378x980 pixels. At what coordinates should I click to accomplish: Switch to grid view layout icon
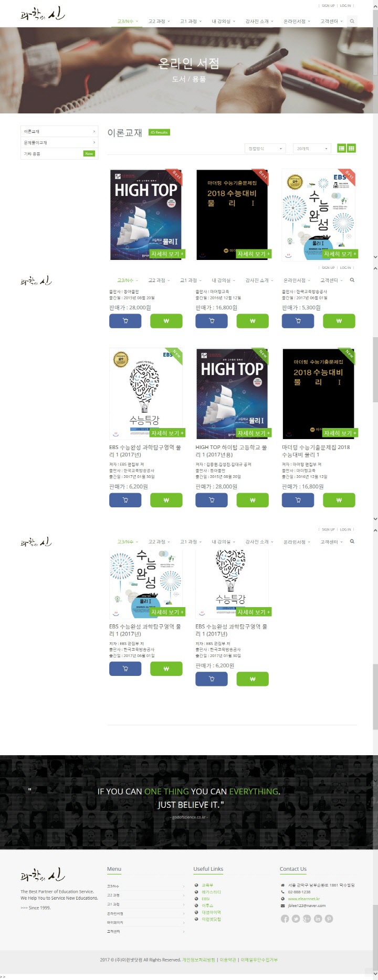(x=351, y=149)
